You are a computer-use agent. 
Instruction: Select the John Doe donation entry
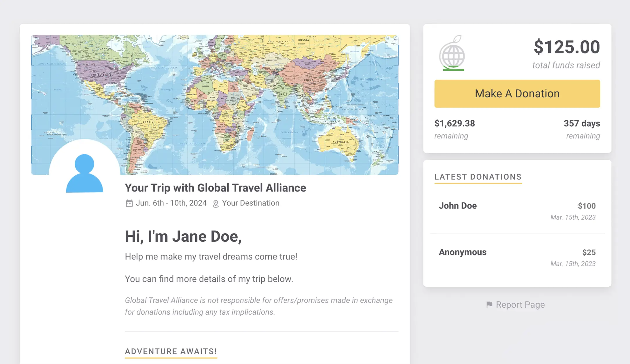click(517, 211)
